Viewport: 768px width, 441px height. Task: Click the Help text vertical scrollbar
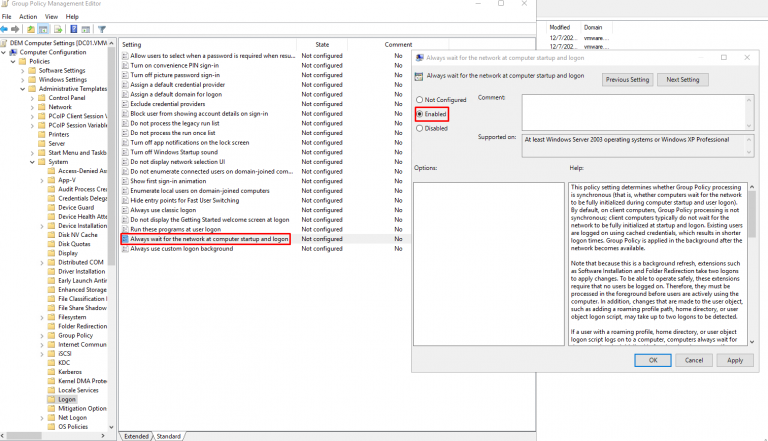pos(750,260)
